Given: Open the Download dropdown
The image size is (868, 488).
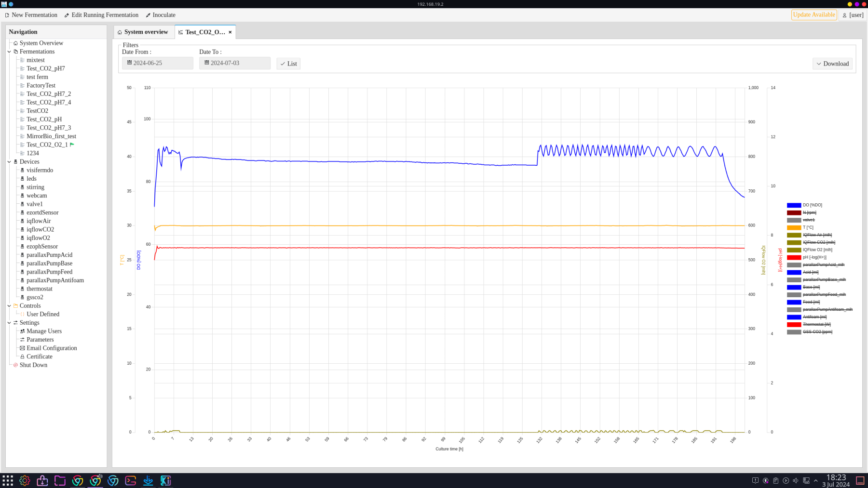Looking at the screenshot, I should 832,64.
